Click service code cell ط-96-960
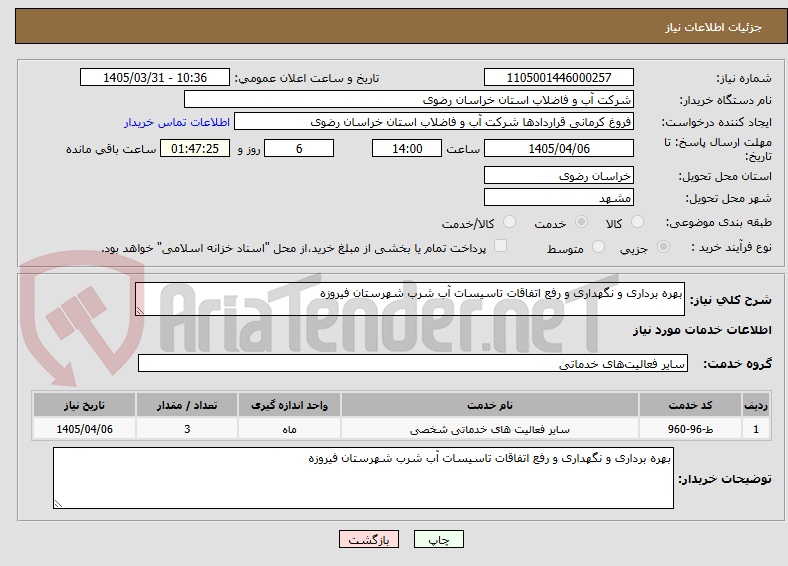Viewport: 788px width, 566px height. click(691, 429)
